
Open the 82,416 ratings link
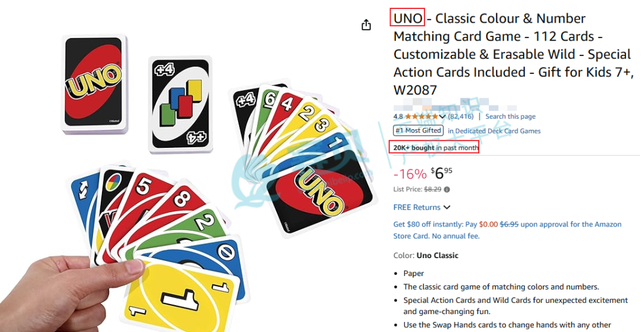[460, 117]
